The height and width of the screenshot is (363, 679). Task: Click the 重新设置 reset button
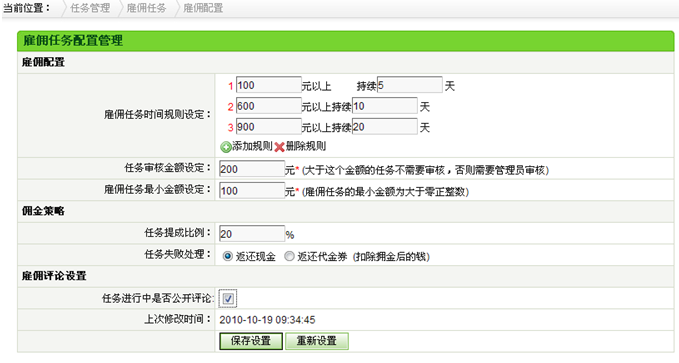coord(317,341)
